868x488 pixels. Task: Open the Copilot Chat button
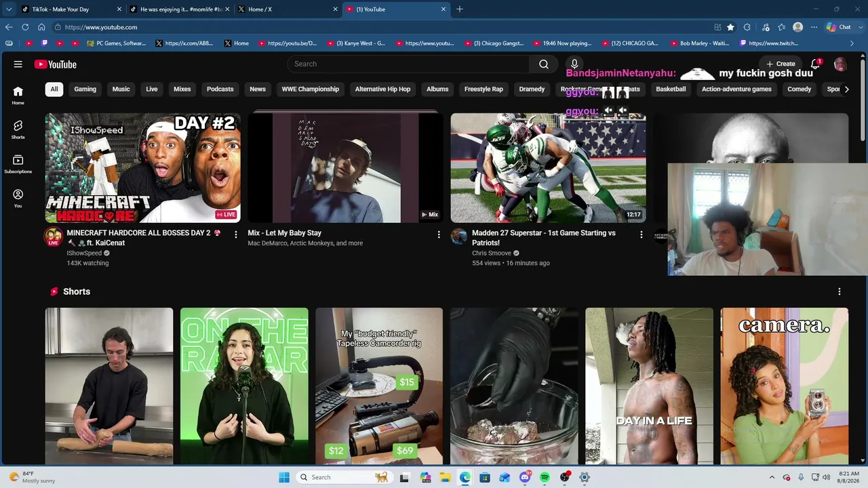838,27
